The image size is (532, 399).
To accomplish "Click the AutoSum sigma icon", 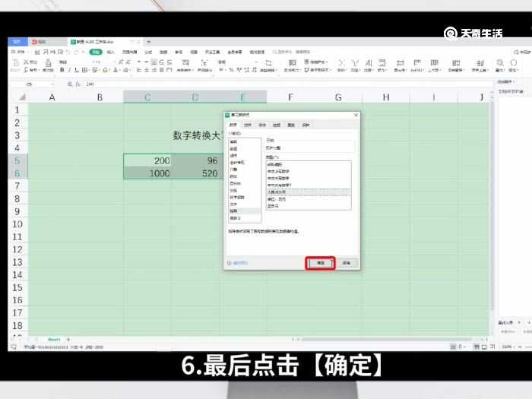I will point(341,65).
